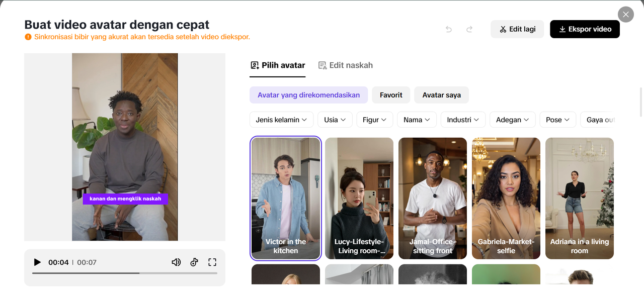
Task: Click the Edit lagi button
Action: [517, 29]
